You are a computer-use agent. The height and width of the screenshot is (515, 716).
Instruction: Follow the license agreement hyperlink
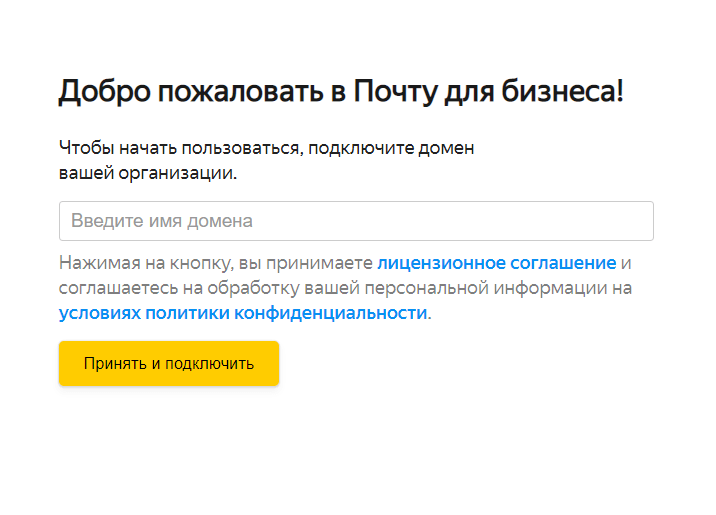[497, 263]
